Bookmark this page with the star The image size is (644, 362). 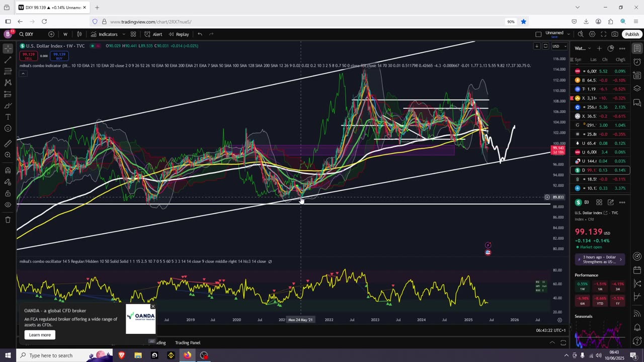coord(524,22)
